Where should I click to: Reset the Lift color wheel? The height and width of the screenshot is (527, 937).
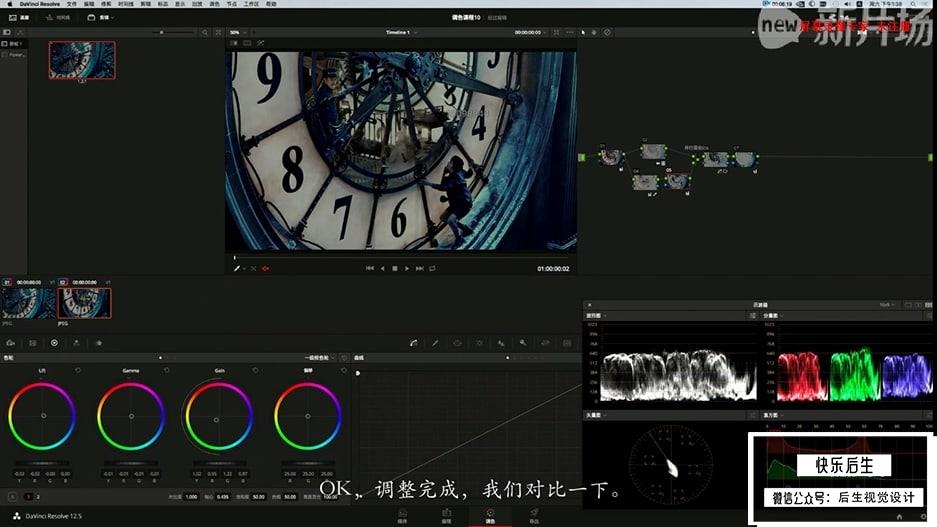pos(78,370)
